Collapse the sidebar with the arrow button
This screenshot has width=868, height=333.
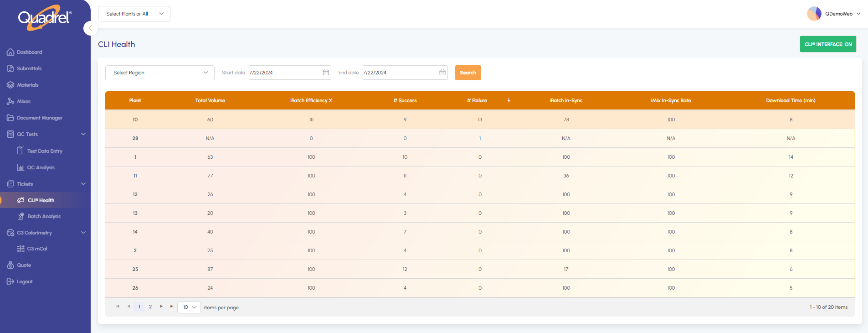pos(91,28)
